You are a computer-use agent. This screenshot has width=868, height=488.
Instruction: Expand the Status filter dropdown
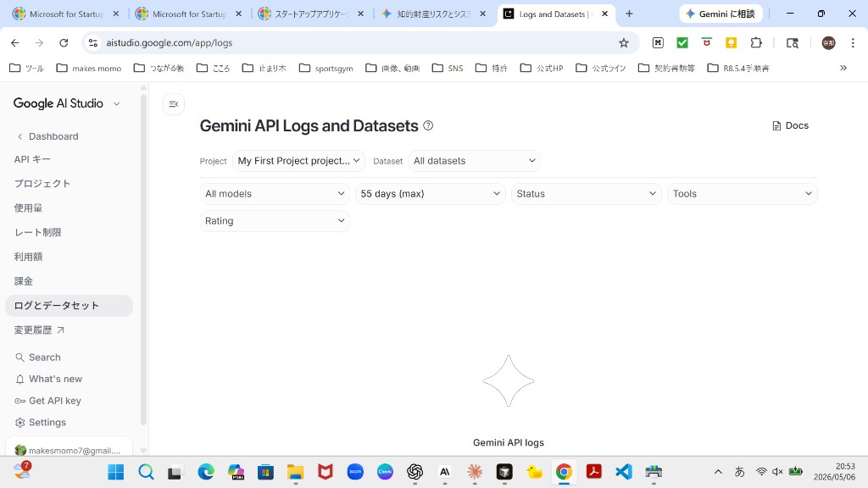(587, 194)
